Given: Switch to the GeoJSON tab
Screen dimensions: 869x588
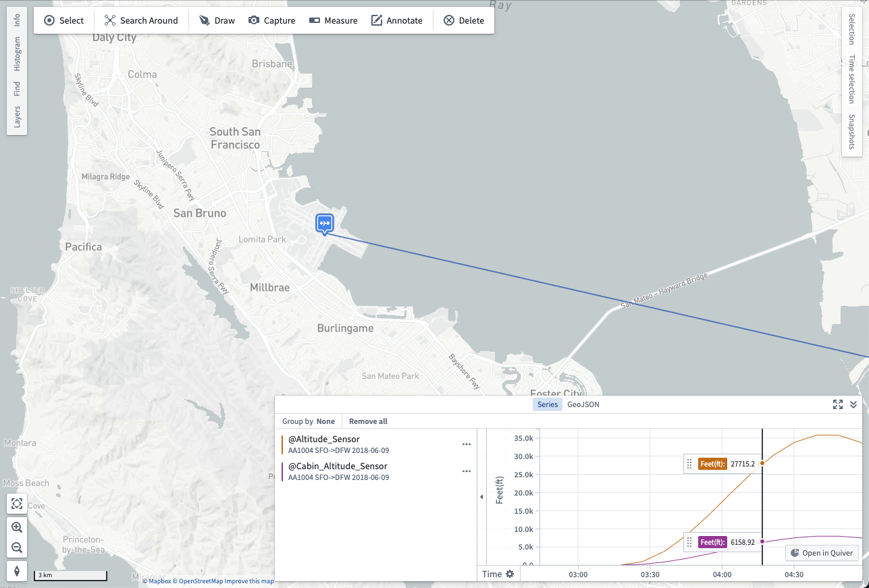Looking at the screenshot, I should coord(583,404).
